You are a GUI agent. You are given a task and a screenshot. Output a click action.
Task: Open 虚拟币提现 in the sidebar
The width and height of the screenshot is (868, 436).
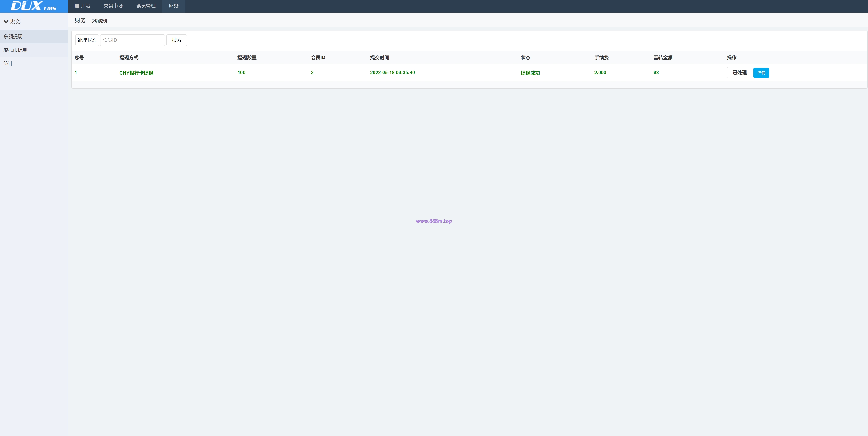(x=34, y=50)
